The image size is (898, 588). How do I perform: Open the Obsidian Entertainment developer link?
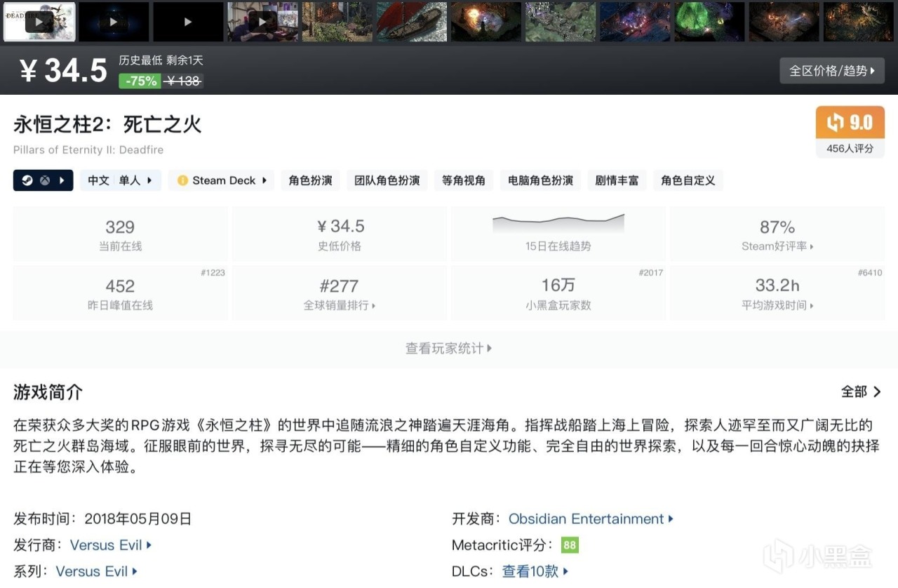tap(591, 519)
